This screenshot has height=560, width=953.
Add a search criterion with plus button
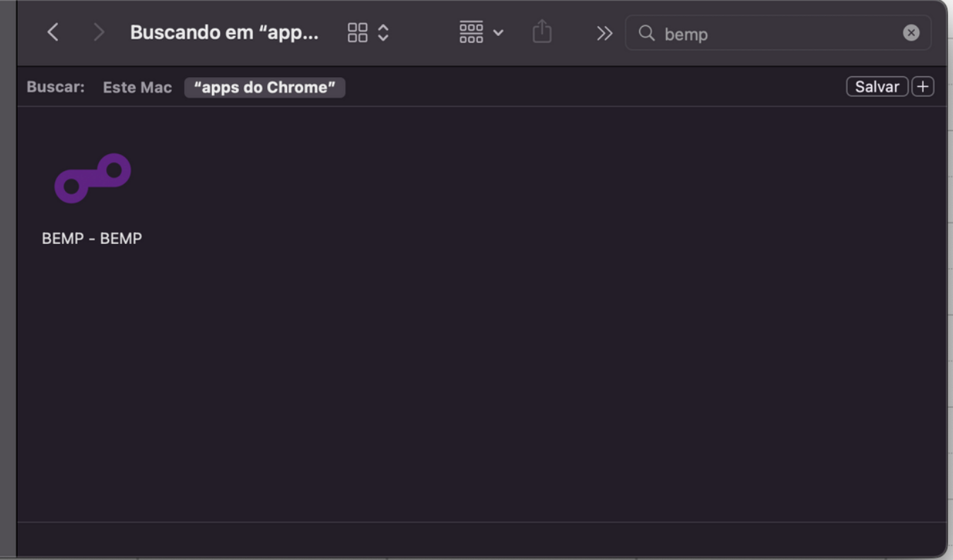point(923,86)
